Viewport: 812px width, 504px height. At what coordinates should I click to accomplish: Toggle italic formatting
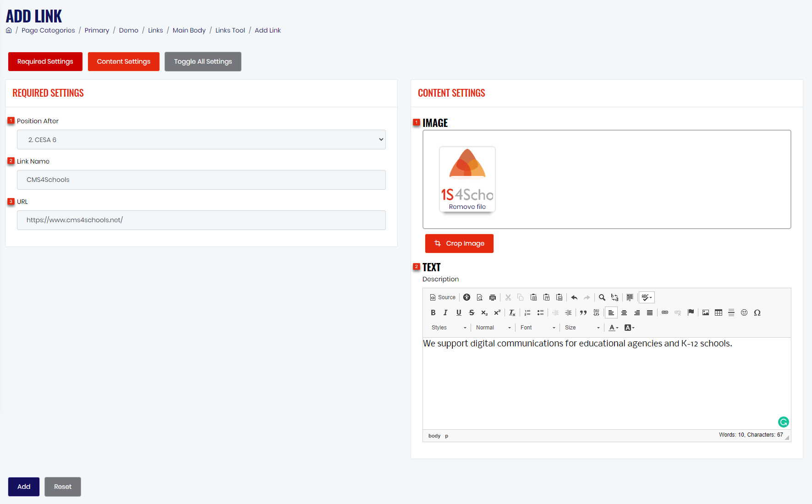445,312
